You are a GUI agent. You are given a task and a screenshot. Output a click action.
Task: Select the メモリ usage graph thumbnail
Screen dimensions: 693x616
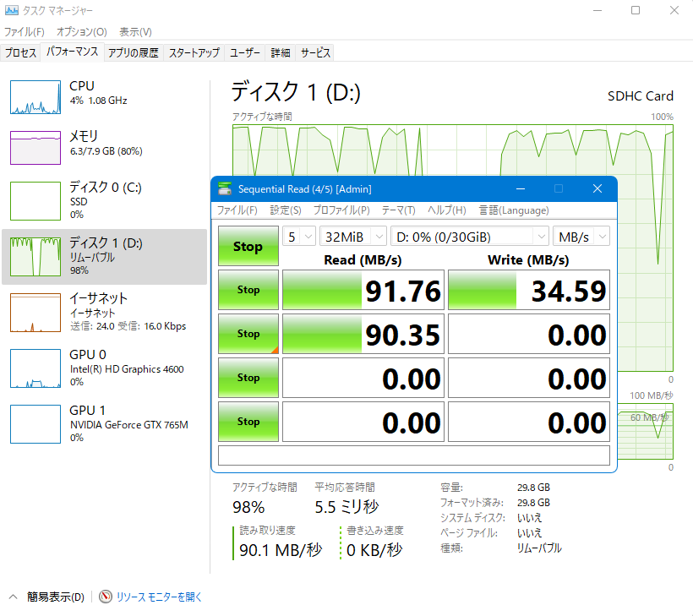click(35, 148)
